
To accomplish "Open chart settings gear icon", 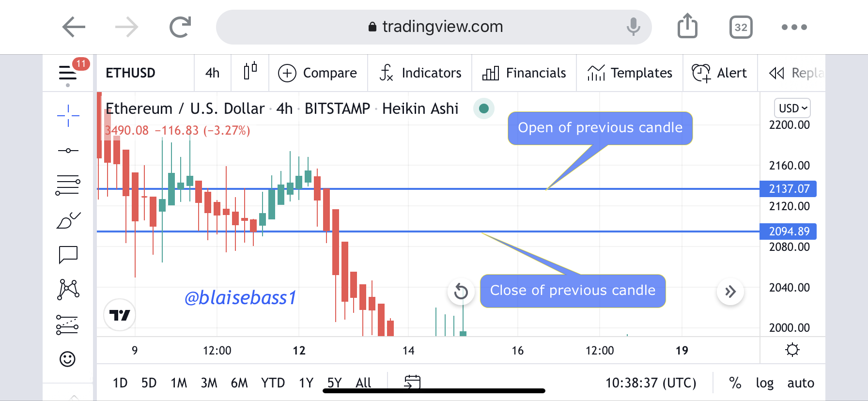I will click(792, 350).
